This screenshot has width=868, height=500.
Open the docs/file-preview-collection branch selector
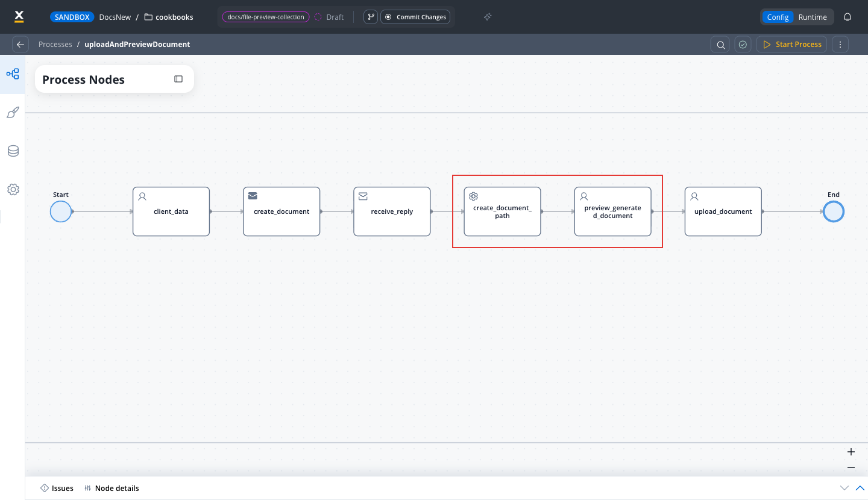pyautogui.click(x=266, y=17)
